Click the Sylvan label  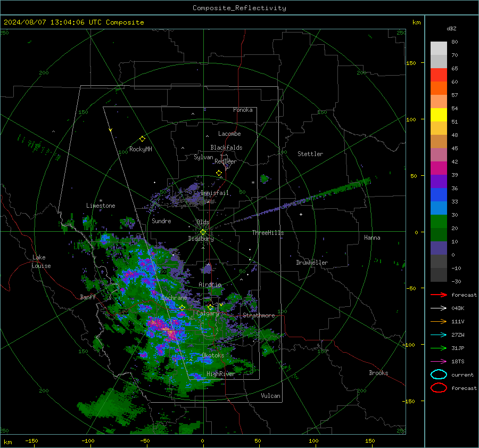(203, 157)
